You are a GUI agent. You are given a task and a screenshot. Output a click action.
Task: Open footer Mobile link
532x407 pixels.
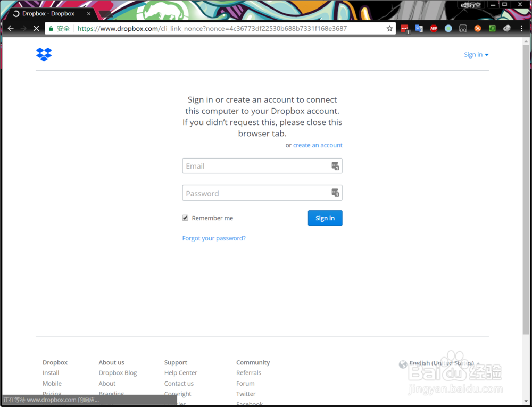click(52, 383)
